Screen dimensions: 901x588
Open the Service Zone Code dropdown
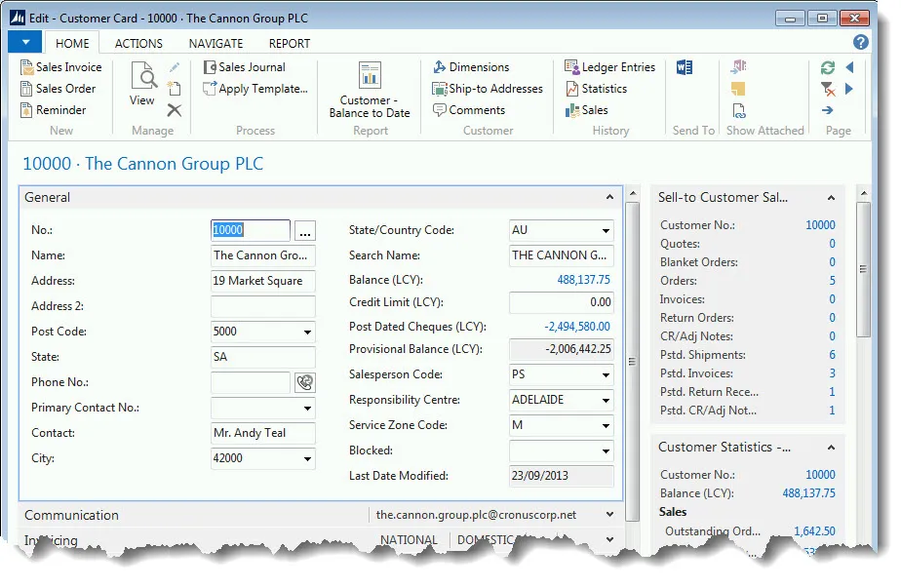[606, 425]
